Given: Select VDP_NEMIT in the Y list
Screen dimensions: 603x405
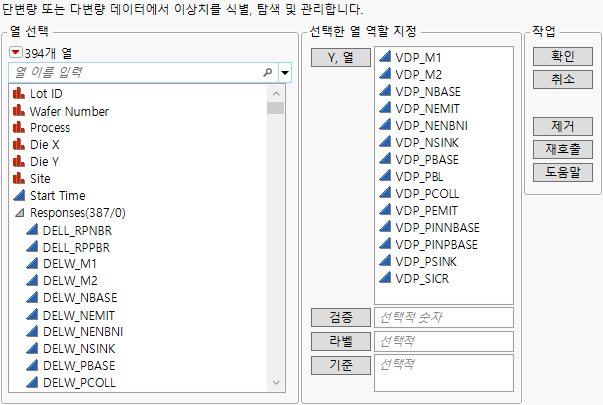Looking at the screenshot, I should coord(427,108).
